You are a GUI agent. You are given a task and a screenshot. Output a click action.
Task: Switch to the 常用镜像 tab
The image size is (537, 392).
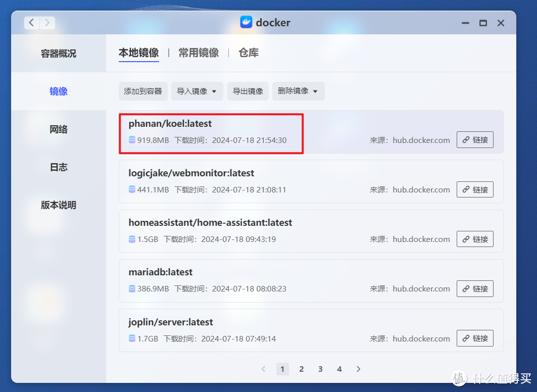click(198, 52)
